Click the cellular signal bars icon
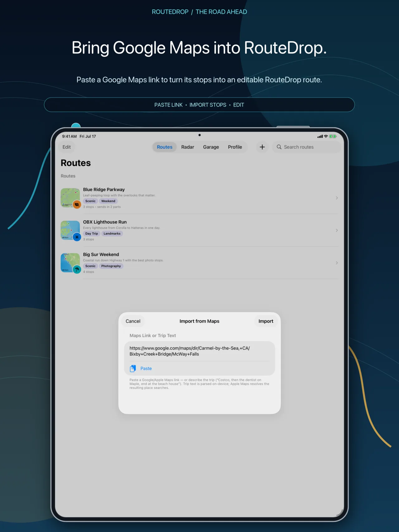This screenshot has width=399, height=532. point(320,136)
